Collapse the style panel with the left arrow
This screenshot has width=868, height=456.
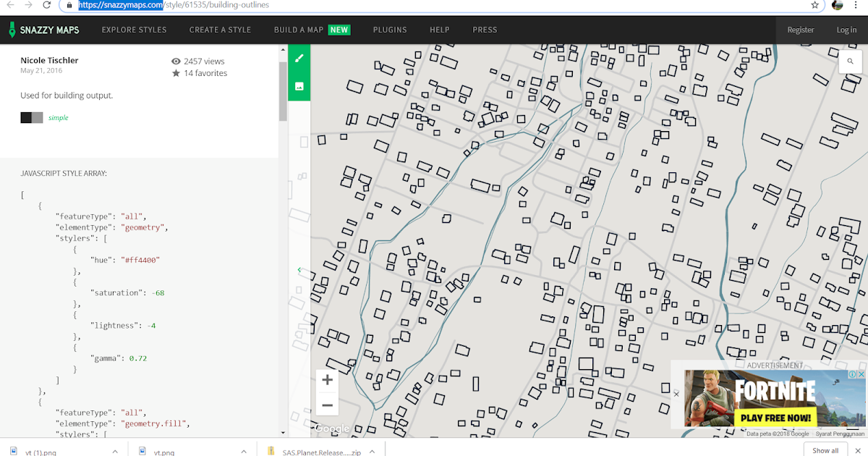tap(299, 269)
